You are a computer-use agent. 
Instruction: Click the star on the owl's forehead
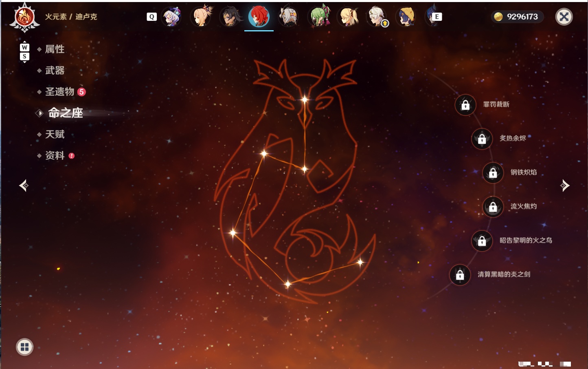click(x=305, y=99)
